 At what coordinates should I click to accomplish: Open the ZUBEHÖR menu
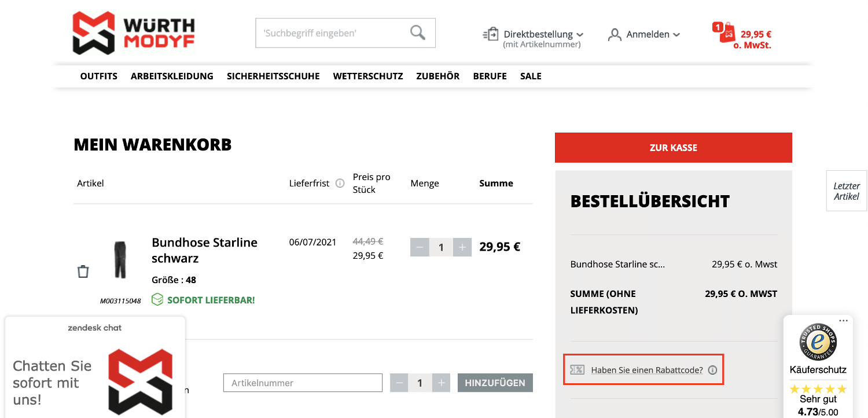tap(438, 76)
